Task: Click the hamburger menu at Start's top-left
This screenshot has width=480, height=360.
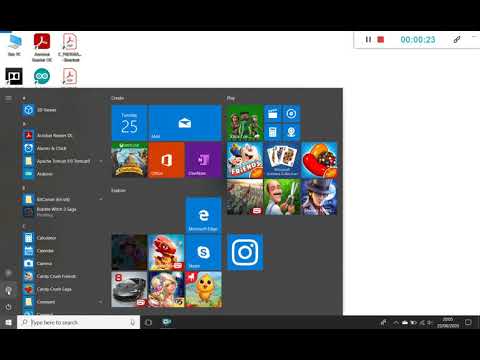Action: coord(8,98)
